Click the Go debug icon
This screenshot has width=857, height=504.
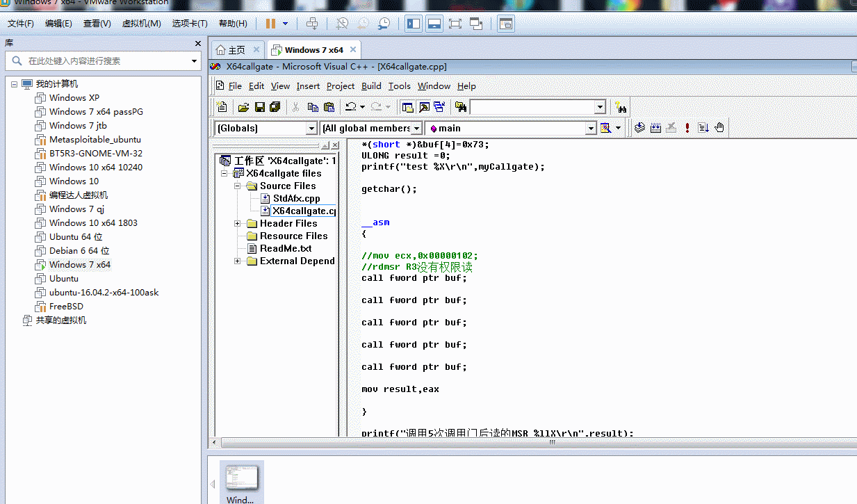(703, 128)
